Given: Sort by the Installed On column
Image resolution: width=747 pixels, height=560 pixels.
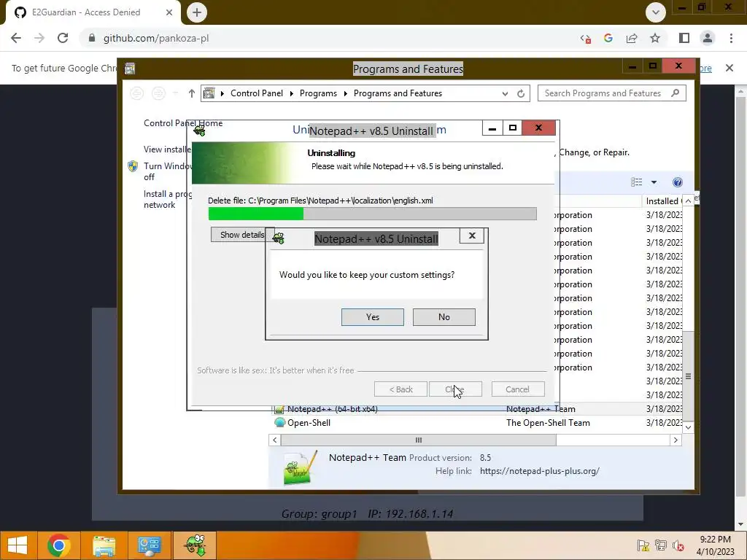Looking at the screenshot, I should [x=664, y=201].
